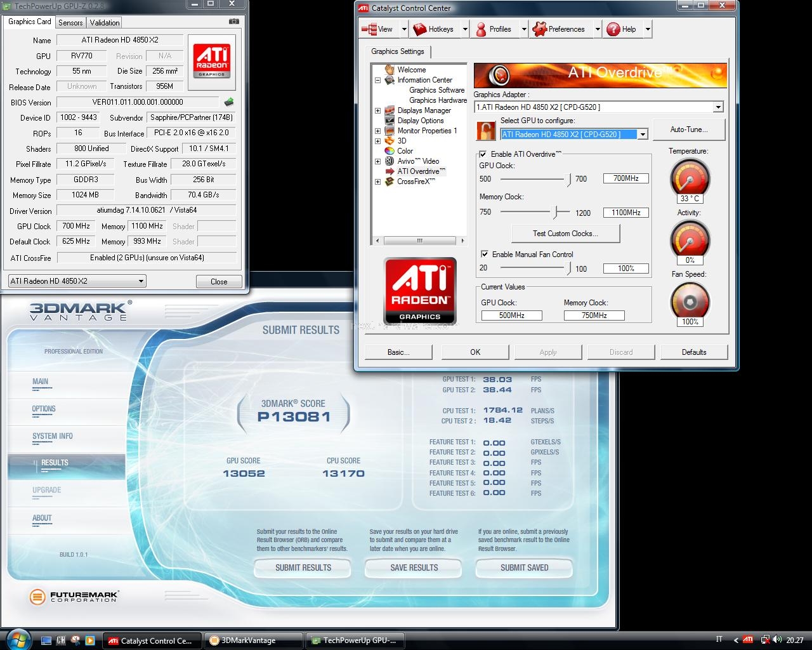Open SYSTEM INFO in 3DMark Vantage
The height and width of the screenshot is (650, 812).
53,436
